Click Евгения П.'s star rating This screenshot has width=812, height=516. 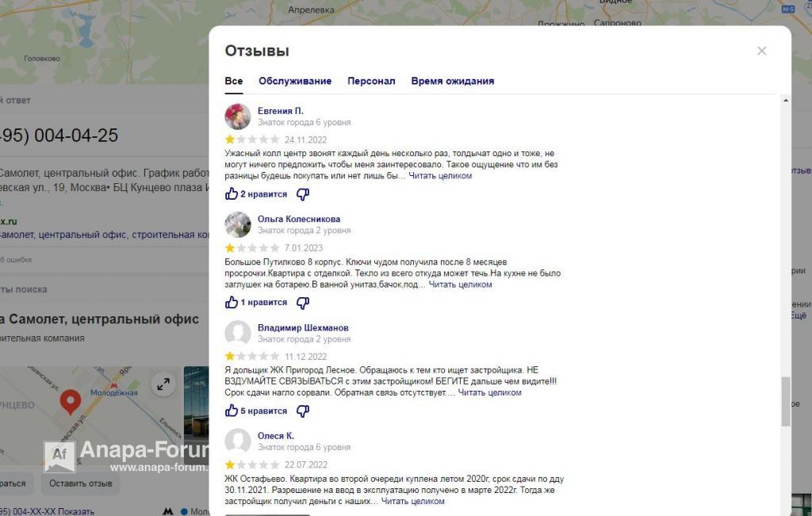click(x=252, y=140)
